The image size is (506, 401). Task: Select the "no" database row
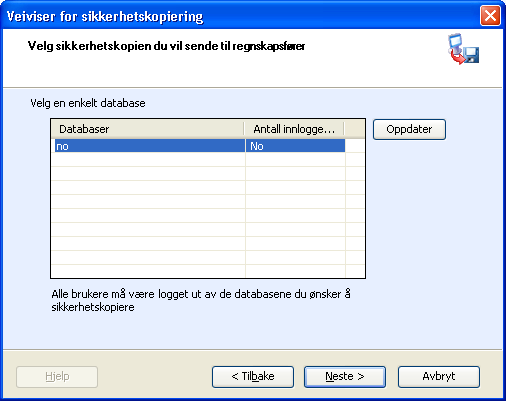[200, 146]
